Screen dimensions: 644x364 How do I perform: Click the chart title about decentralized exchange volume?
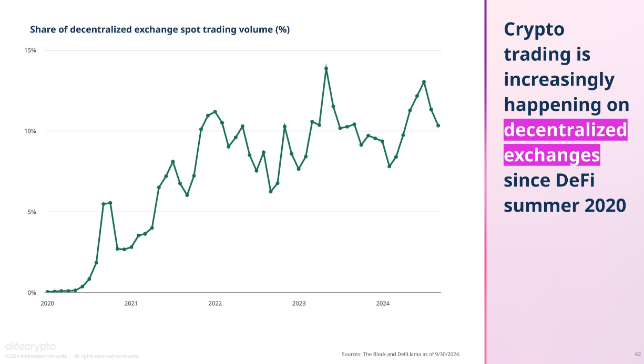tap(160, 30)
